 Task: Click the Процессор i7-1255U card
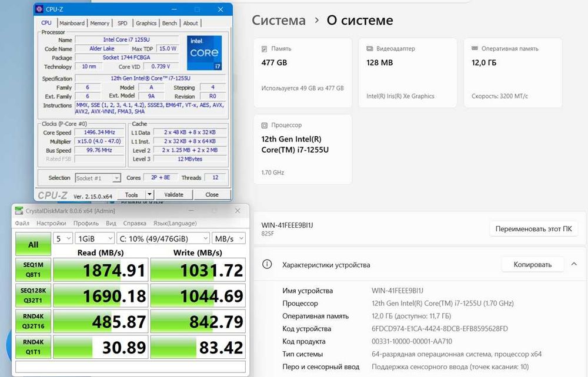click(303, 149)
